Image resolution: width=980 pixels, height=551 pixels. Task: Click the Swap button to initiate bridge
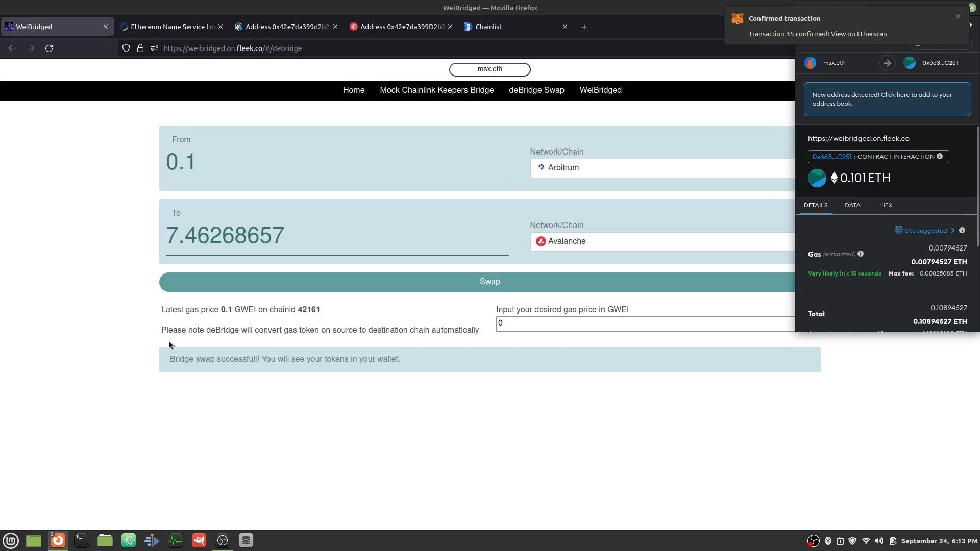pos(490,281)
